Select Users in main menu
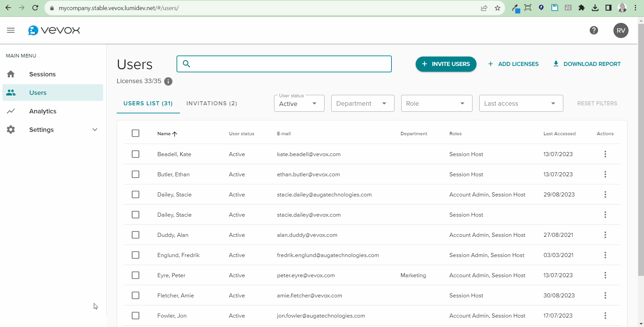644x327 pixels. pyautogui.click(x=53, y=93)
